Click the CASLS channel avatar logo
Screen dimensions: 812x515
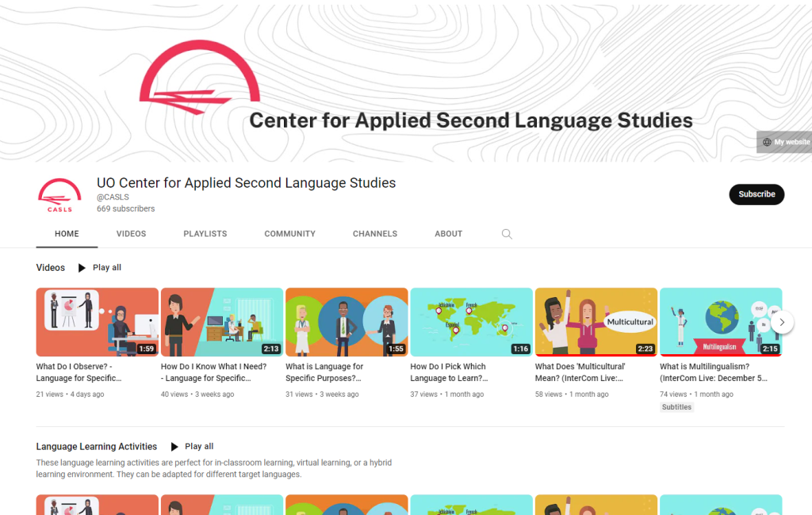tap(59, 195)
